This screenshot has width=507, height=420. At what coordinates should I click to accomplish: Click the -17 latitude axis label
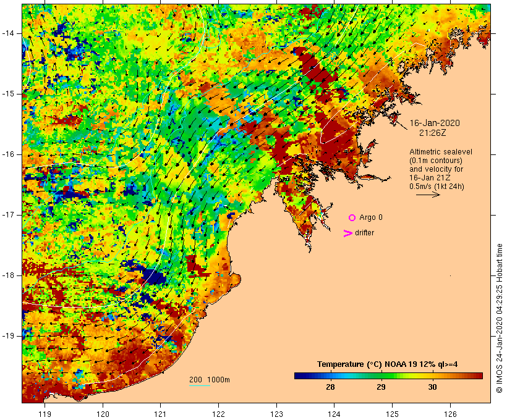point(8,215)
